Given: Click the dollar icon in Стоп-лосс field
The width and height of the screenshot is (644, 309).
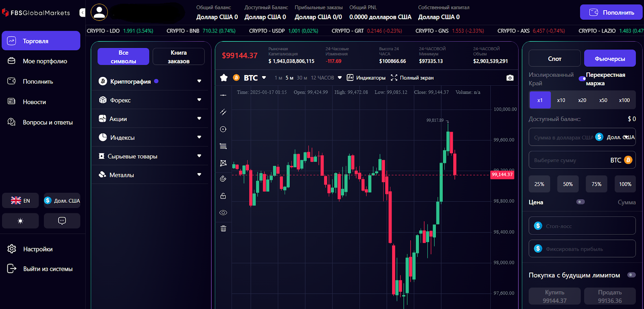Looking at the screenshot, I should click(x=538, y=226).
